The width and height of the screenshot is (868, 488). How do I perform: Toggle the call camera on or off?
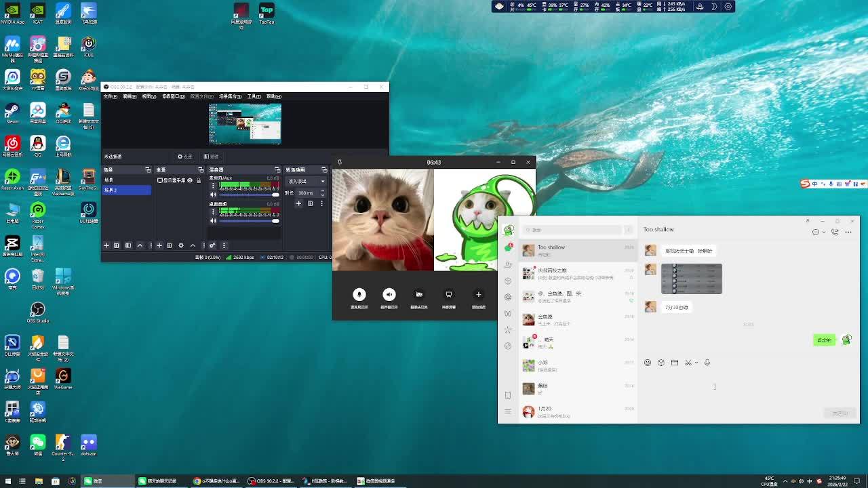click(419, 295)
